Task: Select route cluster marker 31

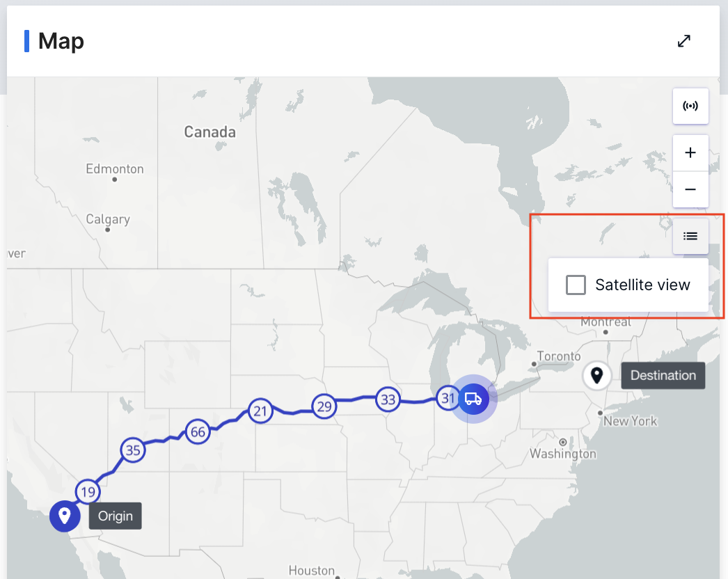Action: tap(448, 398)
